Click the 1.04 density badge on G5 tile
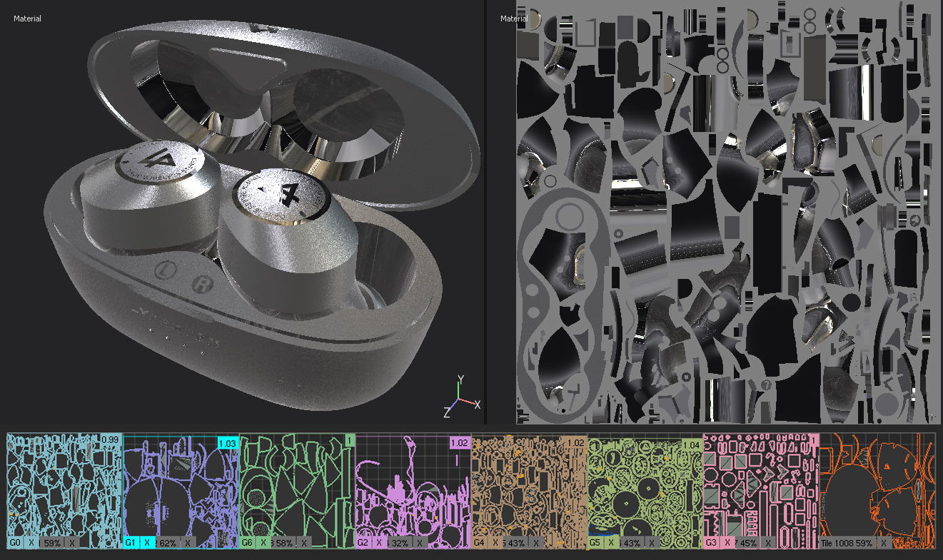Image resolution: width=943 pixels, height=560 pixels. [691, 444]
